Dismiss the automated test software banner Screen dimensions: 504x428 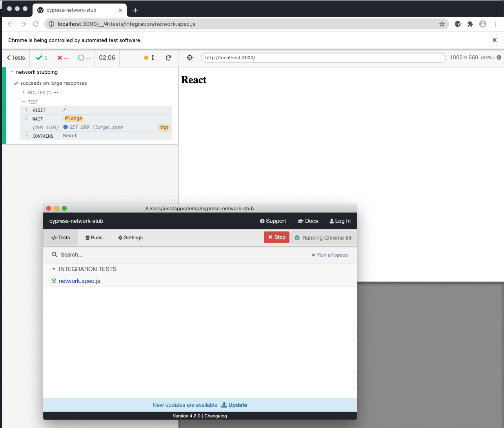(495, 40)
